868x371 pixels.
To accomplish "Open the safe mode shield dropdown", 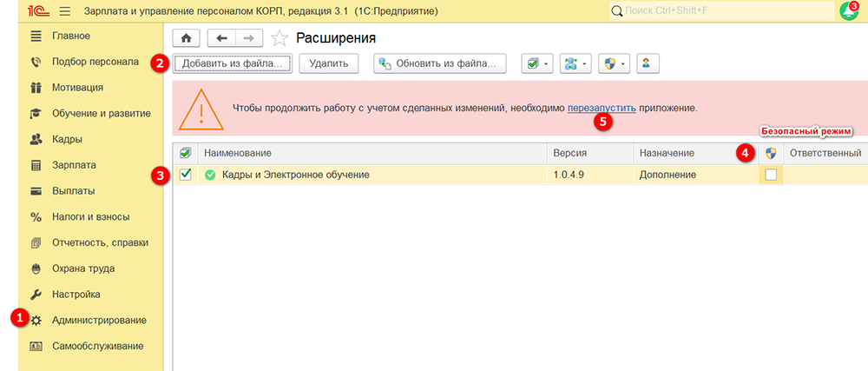I will (614, 63).
